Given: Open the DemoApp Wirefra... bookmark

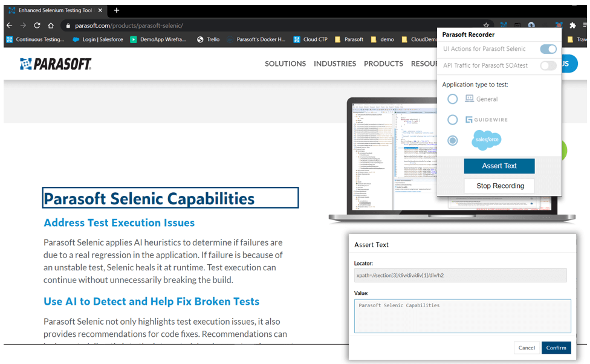Looking at the screenshot, I should coord(158,39).
